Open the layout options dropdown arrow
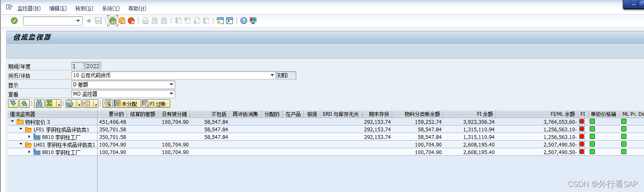 [x=95, y=104]
